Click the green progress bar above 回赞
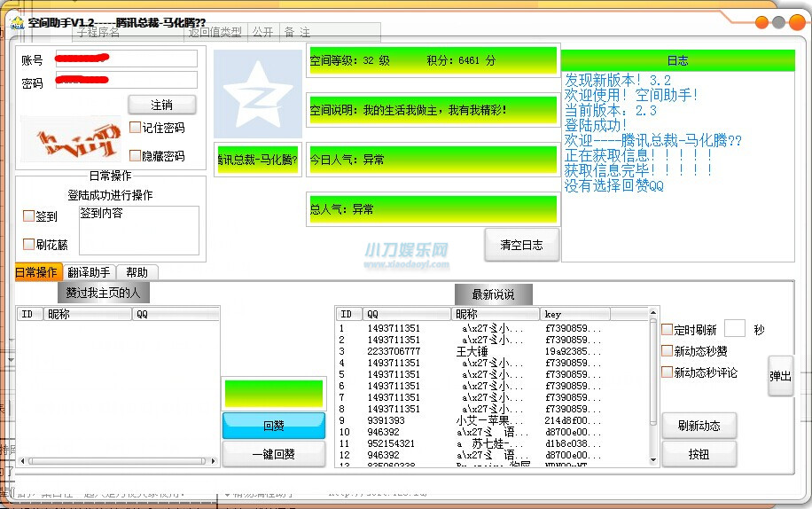The height and width of the screenshot is (509, 812). click(x=274, y=393)
